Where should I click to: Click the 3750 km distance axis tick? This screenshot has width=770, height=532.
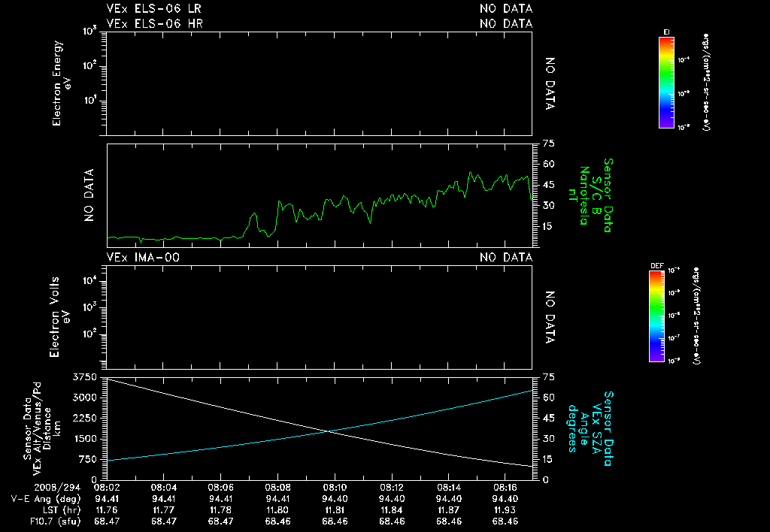click(85, 377)
